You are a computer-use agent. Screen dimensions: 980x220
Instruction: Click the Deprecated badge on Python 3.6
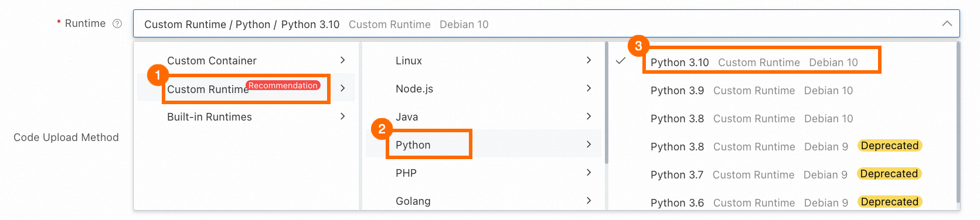[890, 202]
